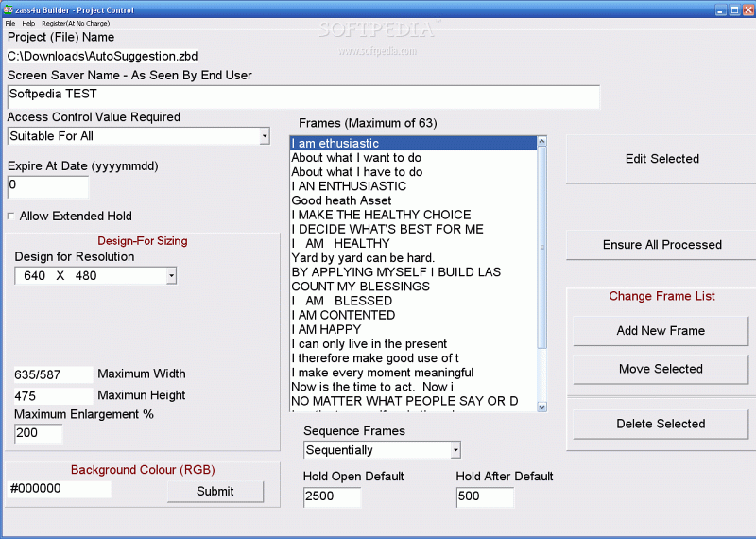Image resolution: width=756 pixels, height=539 pixels.
Task: Click the Expire At Date field
Action: click(48, 186)
